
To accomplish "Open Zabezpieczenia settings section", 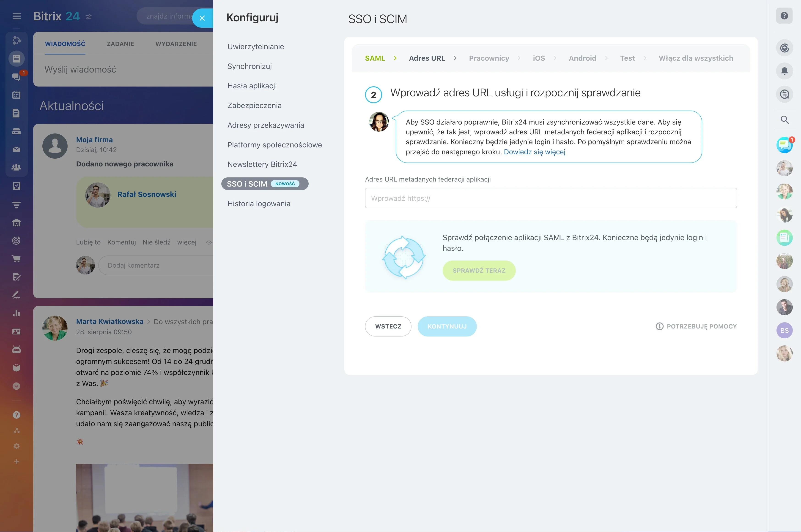I will tap(254, 106).
